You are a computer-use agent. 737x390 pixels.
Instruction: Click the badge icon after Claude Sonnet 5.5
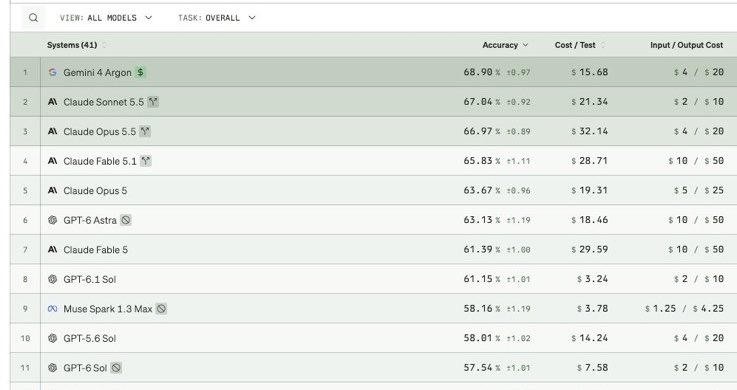pyautogui.click(x=153, y=102)
